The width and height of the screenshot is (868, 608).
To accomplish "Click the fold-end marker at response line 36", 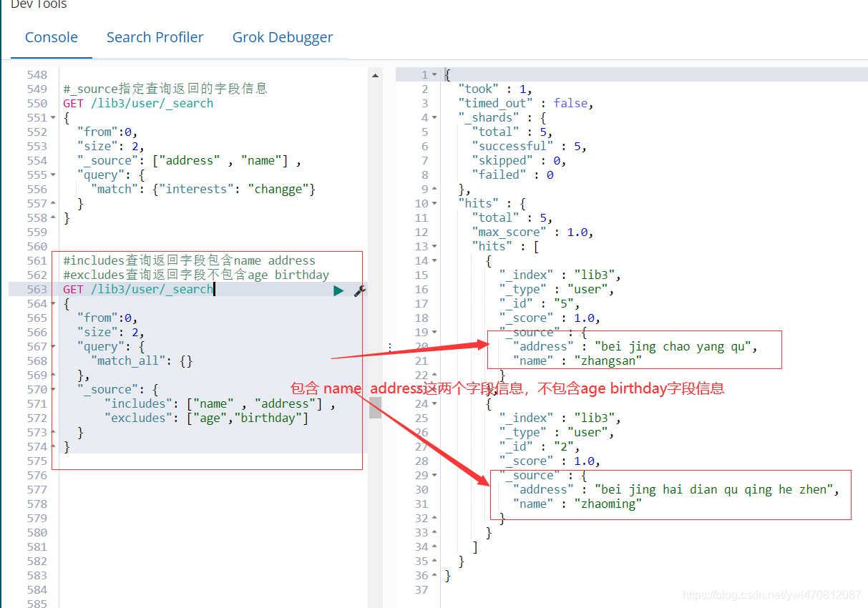I will pyautogui.click(x=434, y=576).
